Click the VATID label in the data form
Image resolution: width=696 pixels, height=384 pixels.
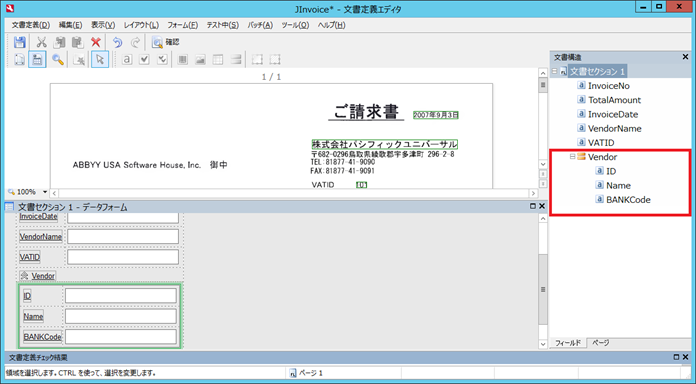click(x=29, y=257)
